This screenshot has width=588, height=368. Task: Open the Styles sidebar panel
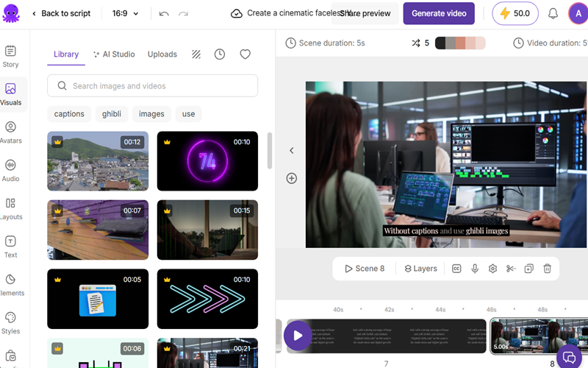[10, 323]
